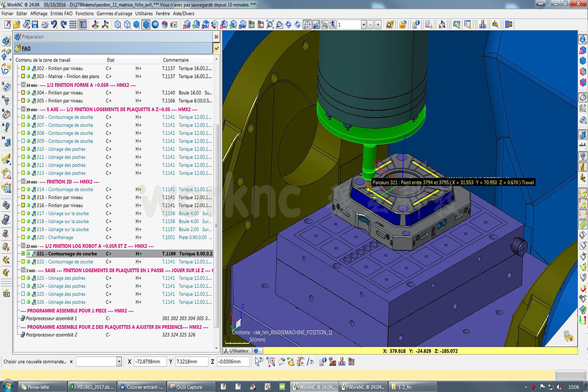Close the Préparation panel with red X
This screenshot has width=588, height=392.
point(216,37)
